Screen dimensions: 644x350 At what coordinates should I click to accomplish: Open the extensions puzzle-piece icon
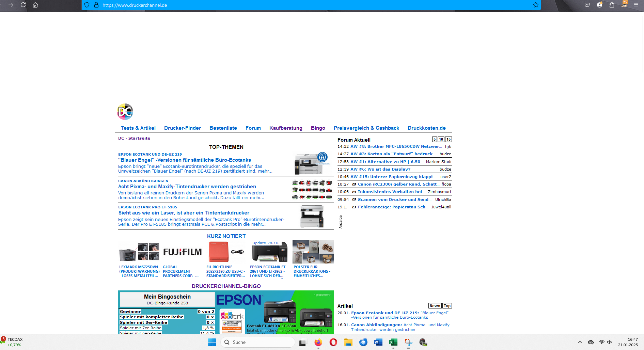click(x=612, y=5)
